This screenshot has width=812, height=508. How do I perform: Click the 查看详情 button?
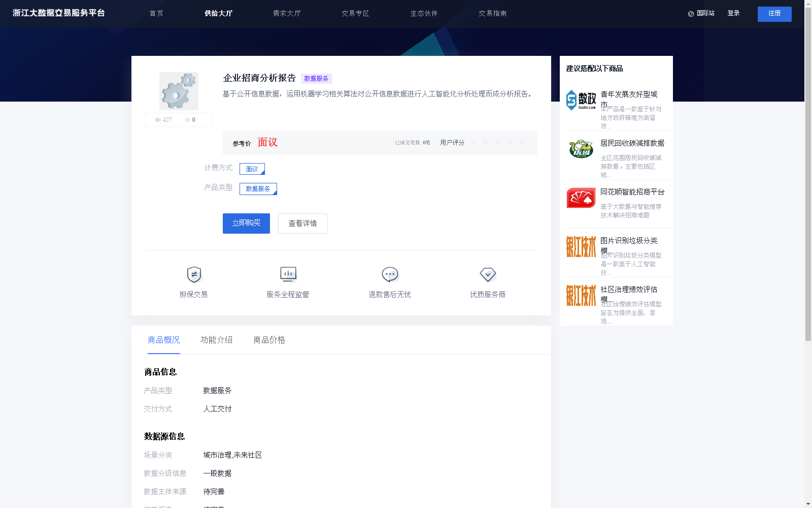click(303, 224)
